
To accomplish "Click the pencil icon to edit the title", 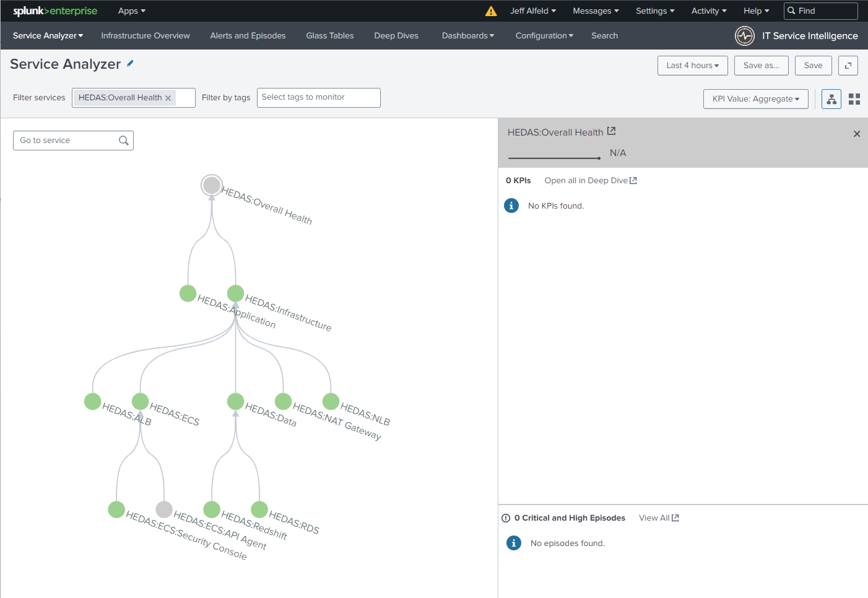I will (x=130, y=64).
